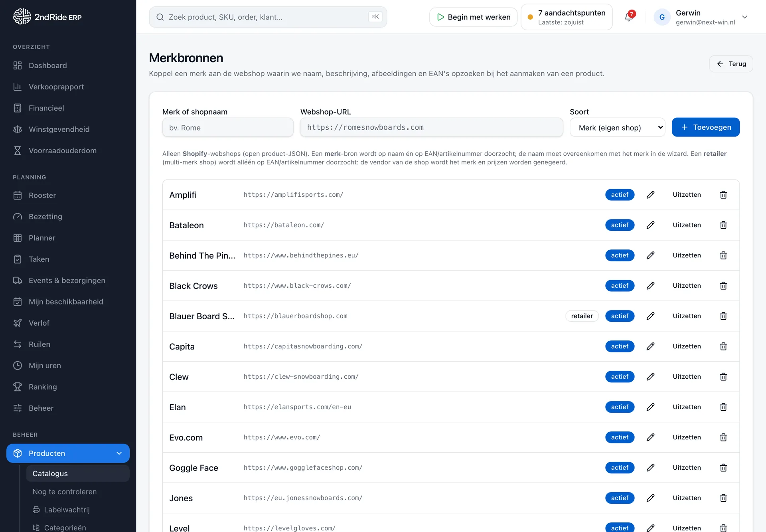Delete Behind The Pines with trash icon
The image size is (766, 532).
pyautogui.click(x=723, y=255)
